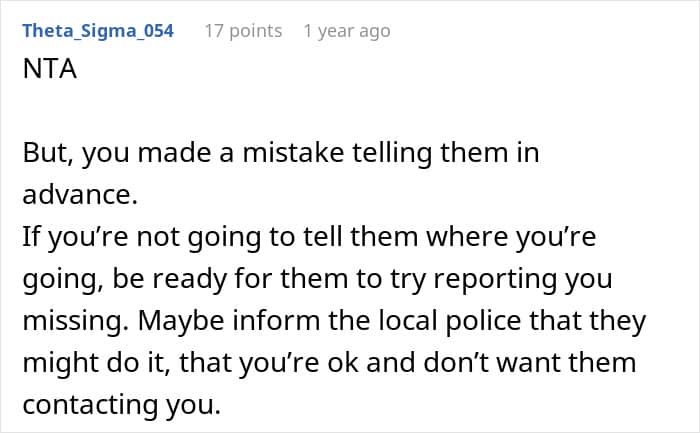Click the word 'But,' starting the paragraph

(46, 154)
